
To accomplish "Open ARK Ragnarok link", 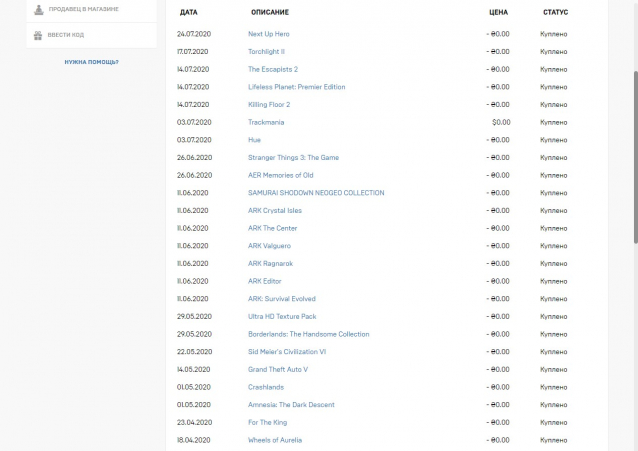I will tap(270, 263).
